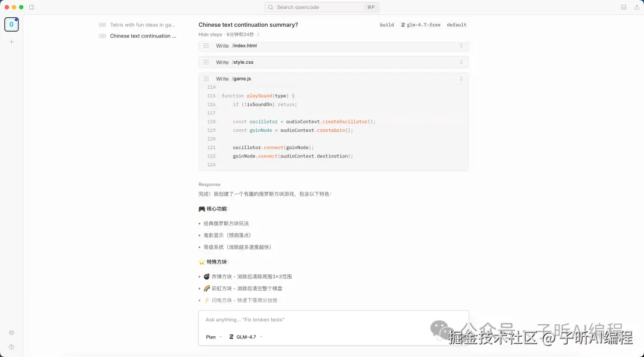
Task: Click the /style.css file path
Action: tap(243, 63)
